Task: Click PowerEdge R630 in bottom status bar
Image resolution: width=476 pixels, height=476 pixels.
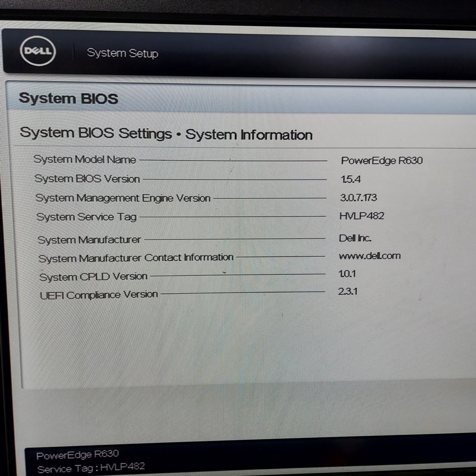Action: tap(77, 454)
